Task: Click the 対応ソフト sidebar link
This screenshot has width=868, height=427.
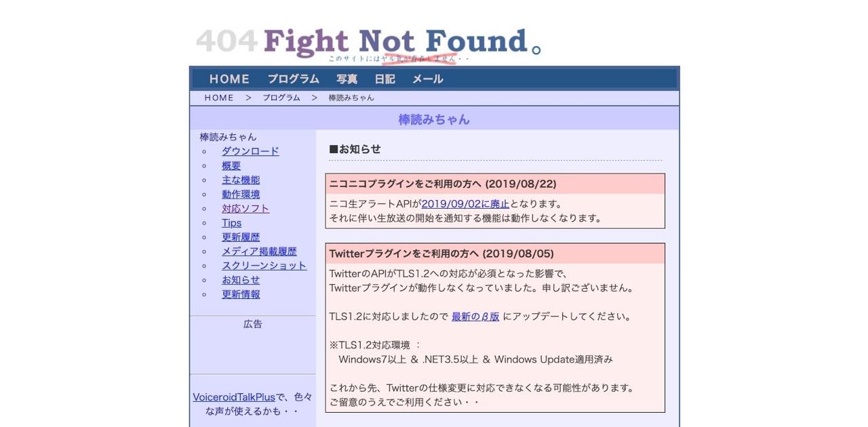Action: [x=245, y=209]
